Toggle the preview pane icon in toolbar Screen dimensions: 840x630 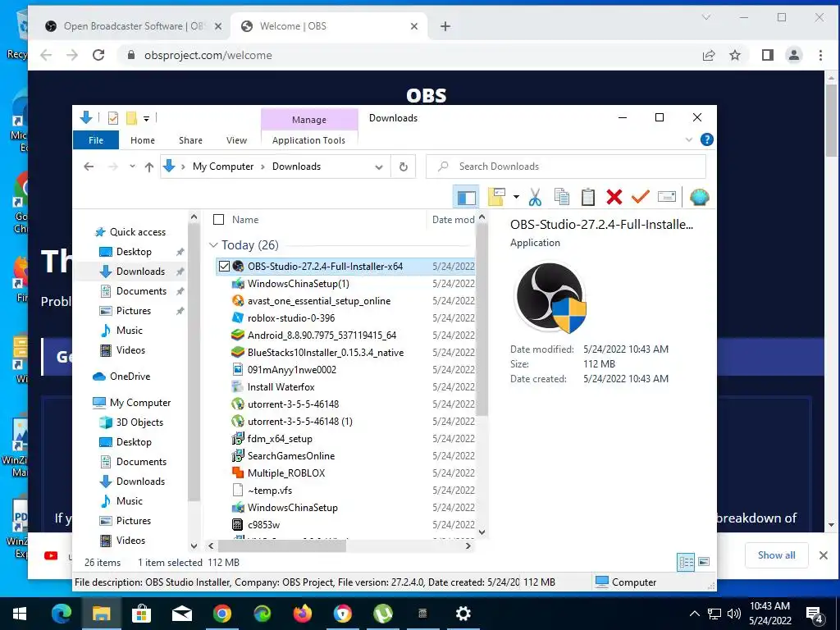click(466, 197)
